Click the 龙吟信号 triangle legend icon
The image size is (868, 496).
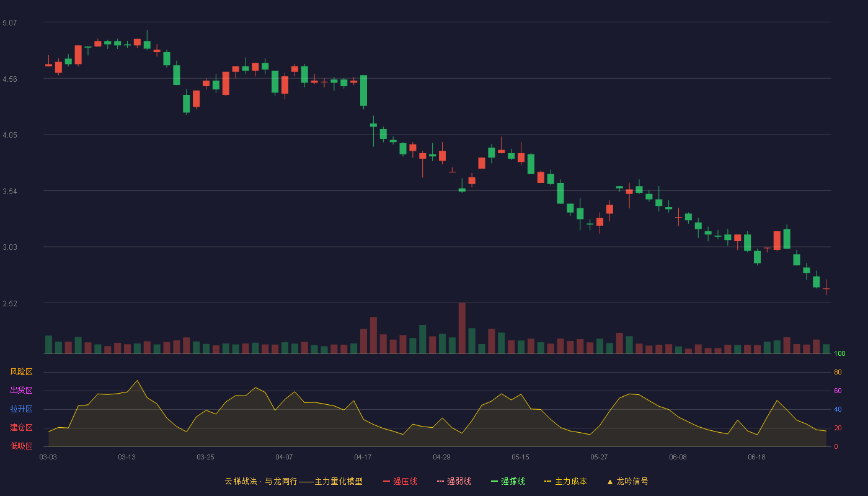coord(610,481)
